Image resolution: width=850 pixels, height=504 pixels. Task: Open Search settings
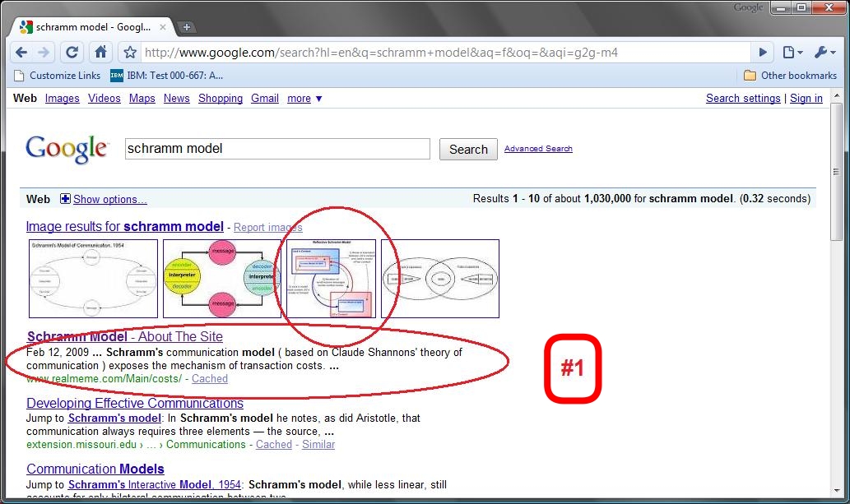(x=743, y=98)
